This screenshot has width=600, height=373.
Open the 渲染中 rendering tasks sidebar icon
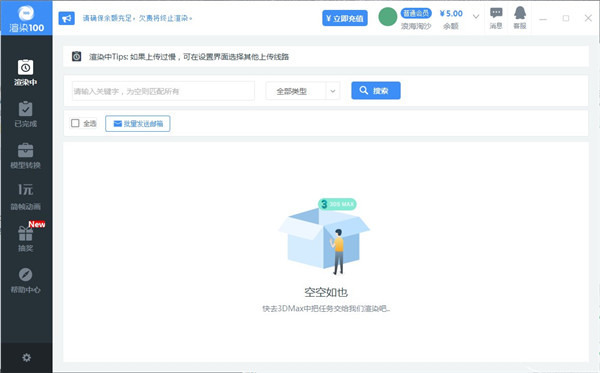(x=26, y=68)
